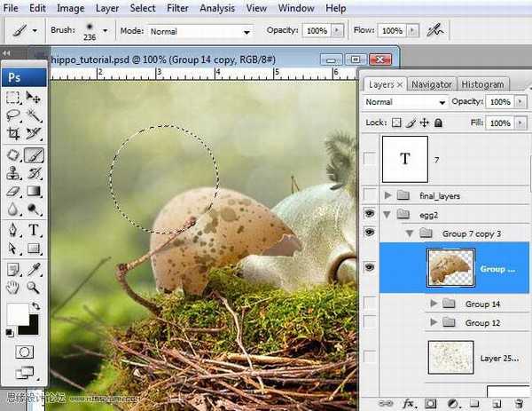The width and height of the screenshot is (532, 411).
Task: Pick the Crop tool
Action: (13, 134)
